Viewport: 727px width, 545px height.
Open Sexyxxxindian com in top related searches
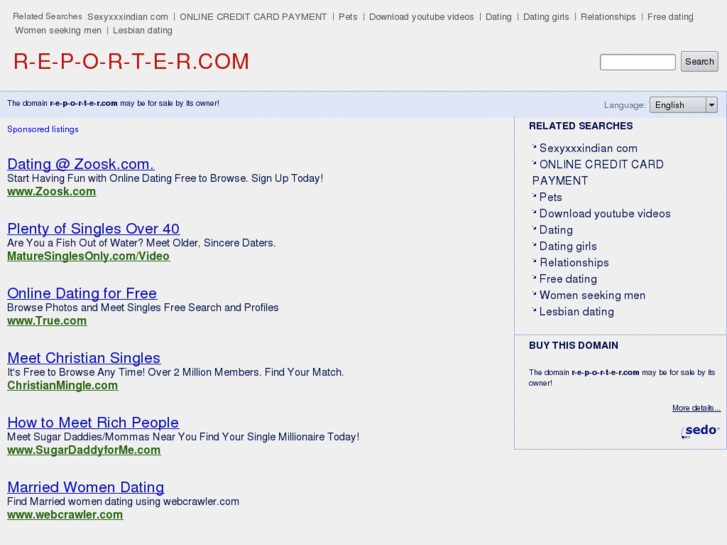pyautogui.click(x=128, y=17)
